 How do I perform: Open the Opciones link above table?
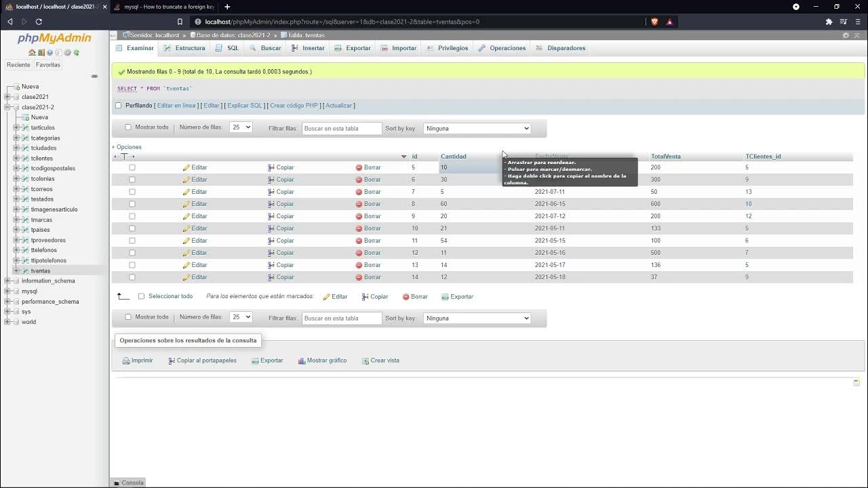[129, 147]
